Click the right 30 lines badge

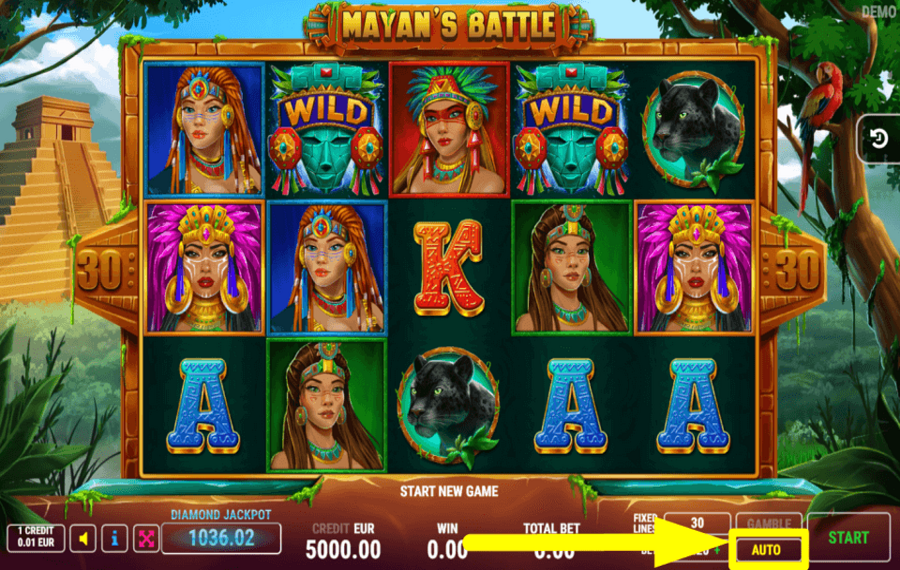pyautogui.click(x=797, y=270)
